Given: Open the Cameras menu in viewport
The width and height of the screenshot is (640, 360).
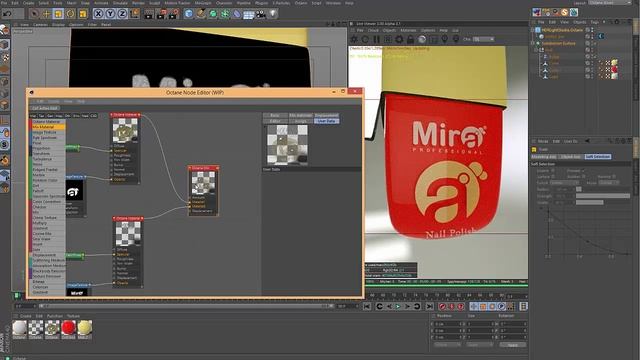Looking at the screenshot, I should (x=40, y=24).
